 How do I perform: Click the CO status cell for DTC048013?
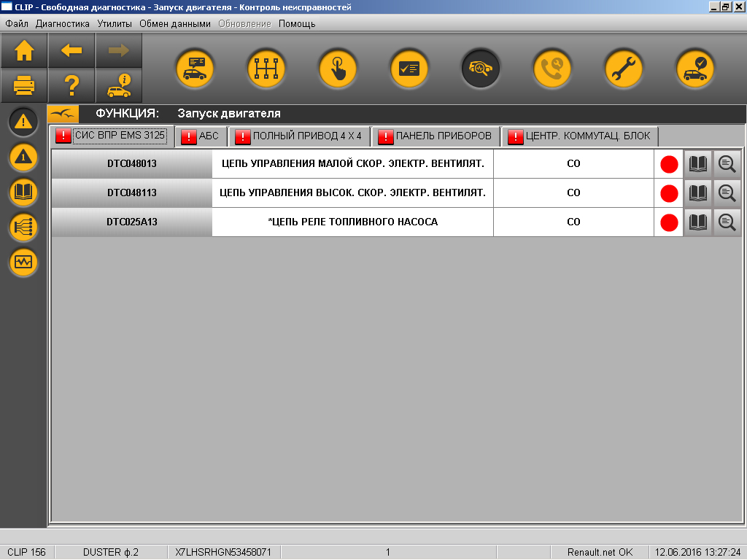pyautogui.click(x=573, y=164)
